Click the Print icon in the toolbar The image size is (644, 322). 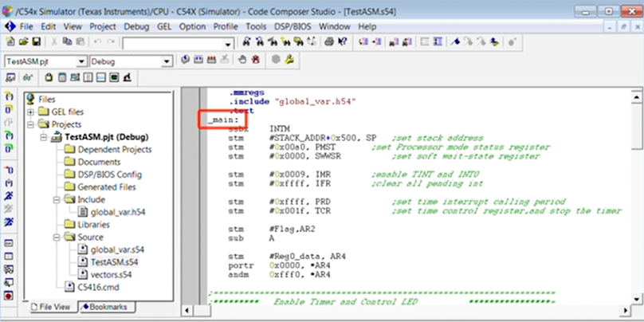click(328, 42)
